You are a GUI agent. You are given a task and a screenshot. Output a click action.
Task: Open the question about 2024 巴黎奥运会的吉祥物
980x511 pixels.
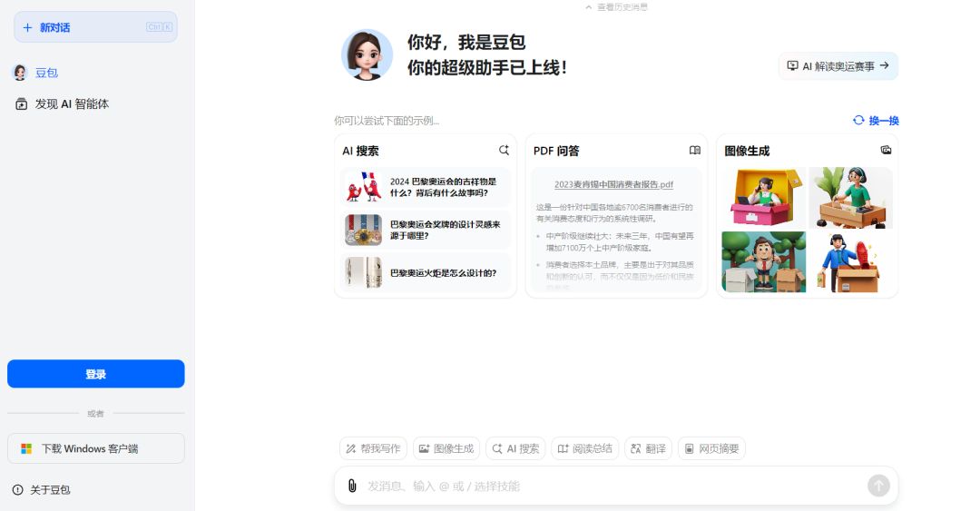[426, 187]
